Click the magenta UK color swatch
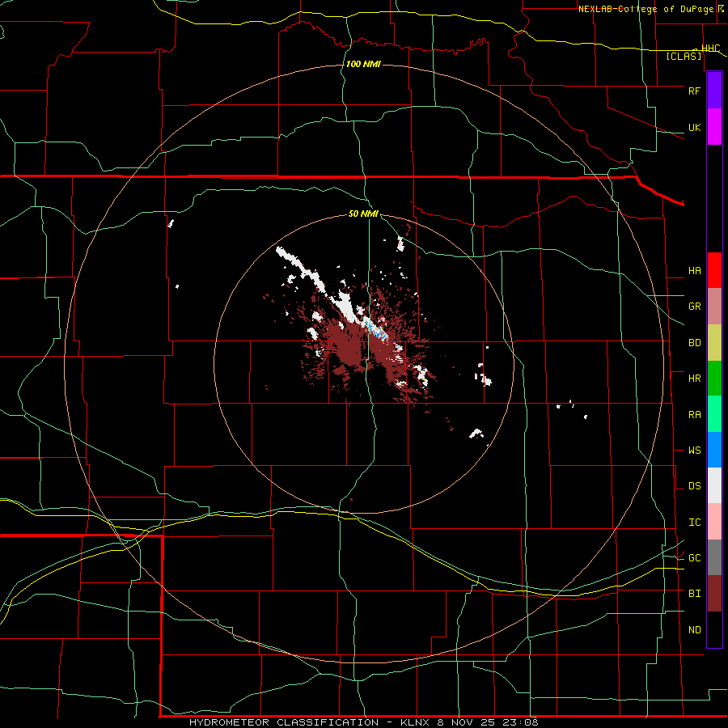This screenshot has width=728, height=728. (714, 127)
